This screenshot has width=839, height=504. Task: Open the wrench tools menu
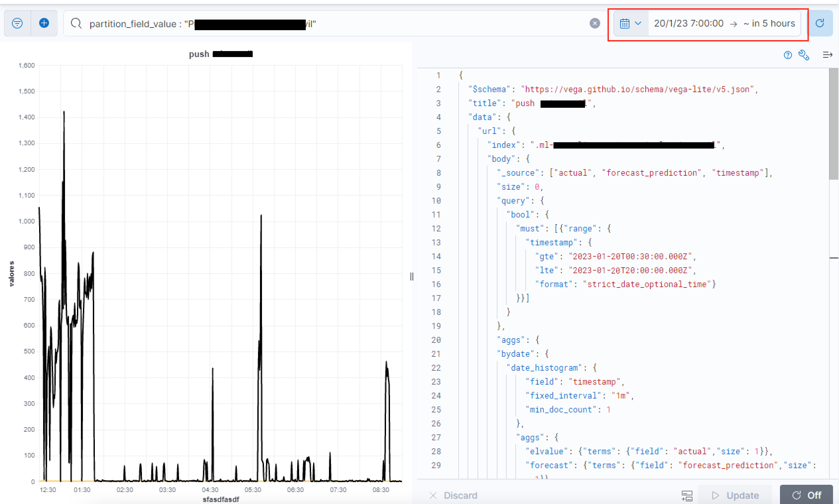click(x=804, y=55)
